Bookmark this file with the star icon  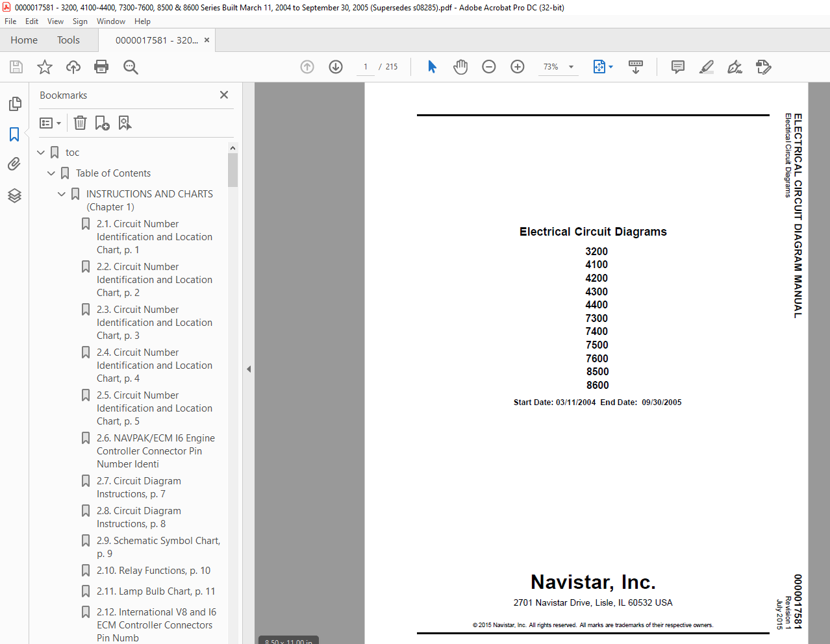tap(45, 67)
